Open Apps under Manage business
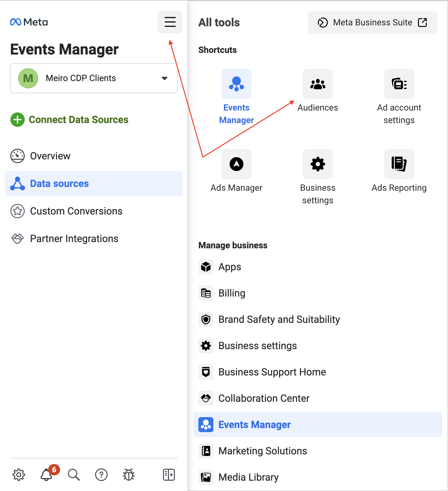The height and width of the screenshot is (491, 448). point(318,267)
